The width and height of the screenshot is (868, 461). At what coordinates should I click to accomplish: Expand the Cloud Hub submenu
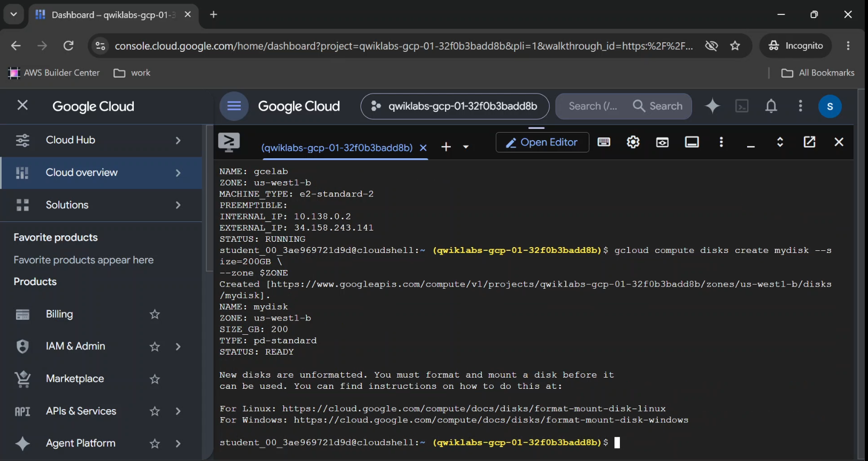tap(178, 140)
